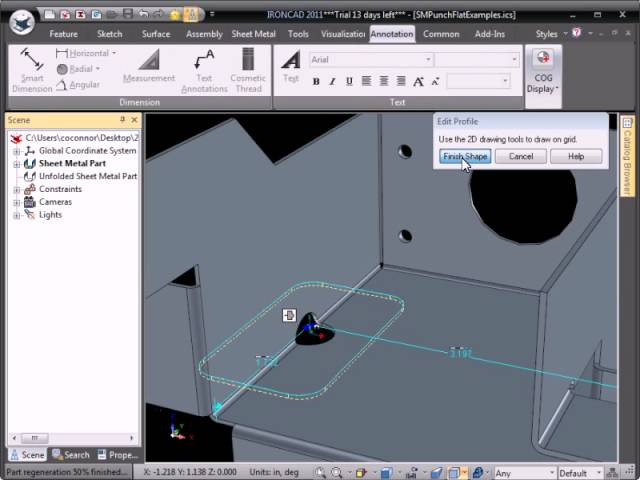Image resolution: width=640 pixels, height=480 pixels.
Task: Toggle the pin on the Scene panel
Action: point(122,120)
